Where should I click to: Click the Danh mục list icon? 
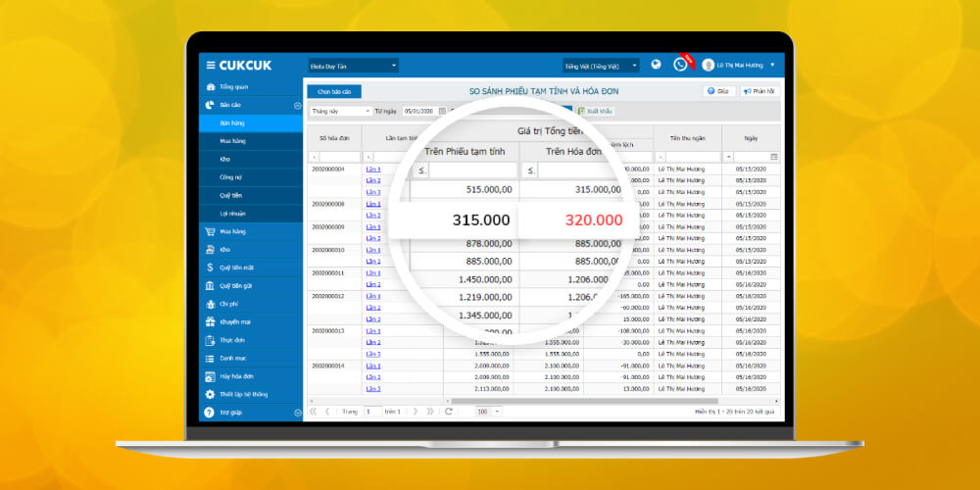click(210, 359)
